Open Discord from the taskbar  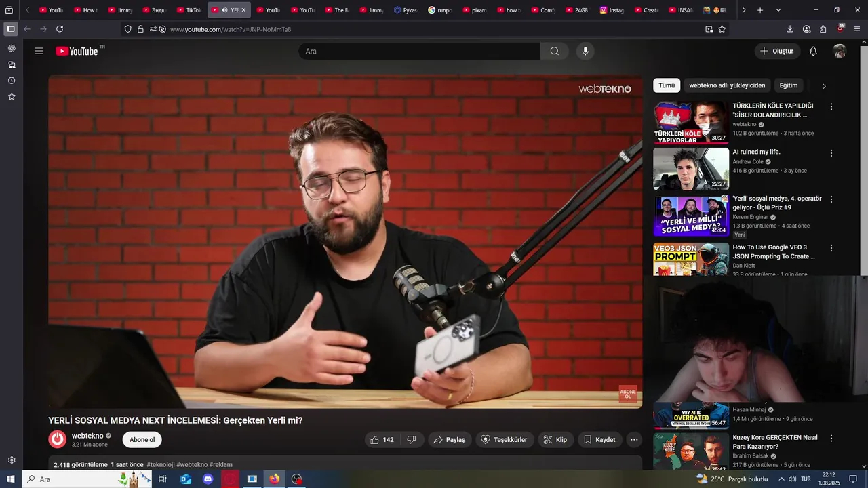208,479
